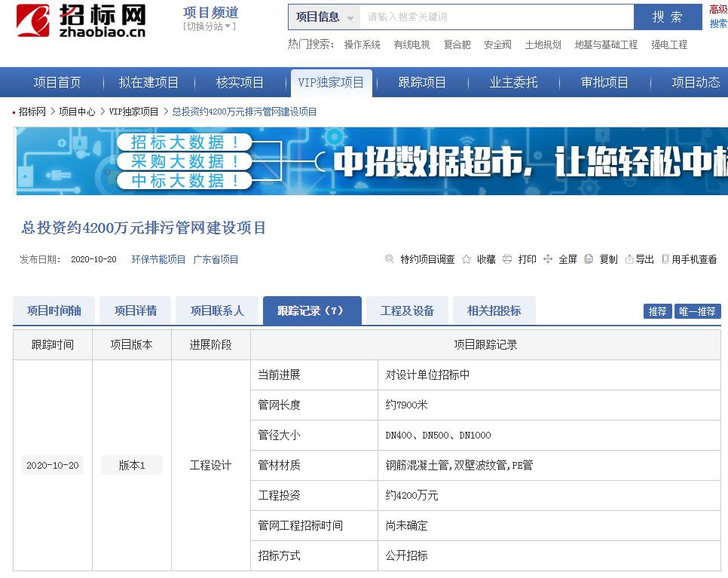This screenshot has width=728, height=578.
Task: Switch to 工程及设备 tab
Action: [x=407, y=310]
